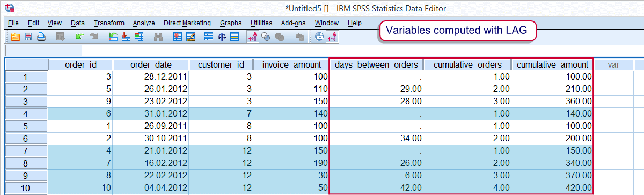
Task: Select the customer_id column header
Action: (221, 64)
